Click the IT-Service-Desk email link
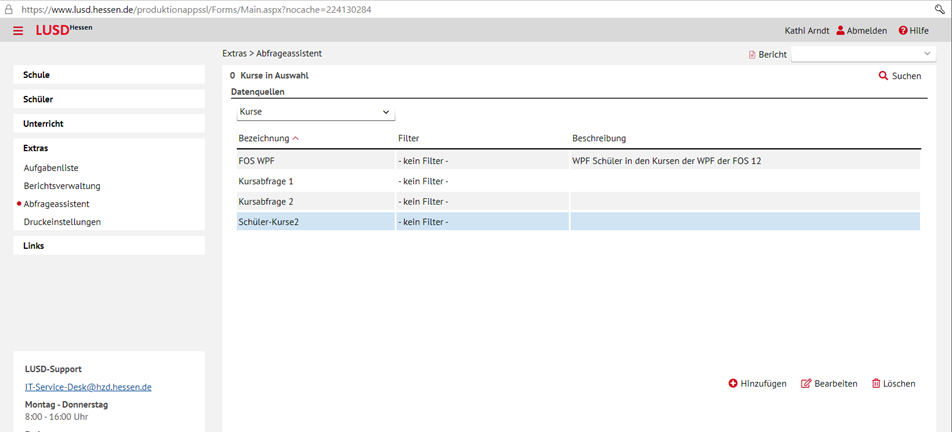This screenshot has height=432, width=952. coord(88,387)
